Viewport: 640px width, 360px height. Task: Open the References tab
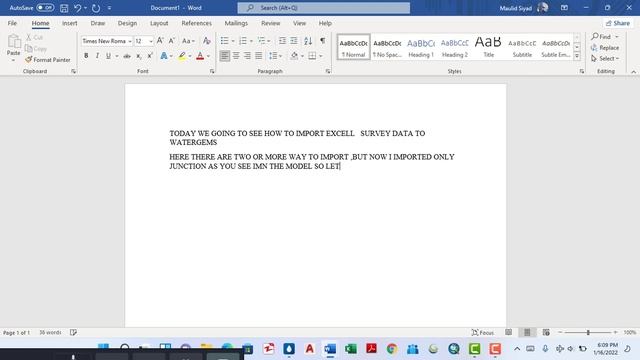(196, 23)
